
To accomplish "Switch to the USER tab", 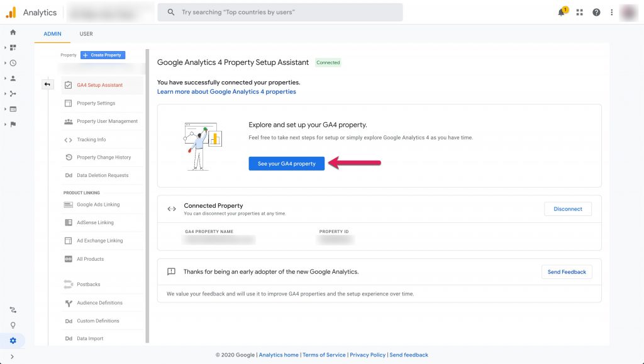I will [x=86, y=34].
